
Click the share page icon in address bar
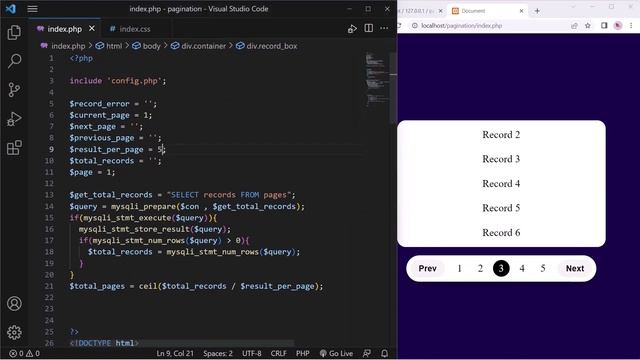[574, 26]
